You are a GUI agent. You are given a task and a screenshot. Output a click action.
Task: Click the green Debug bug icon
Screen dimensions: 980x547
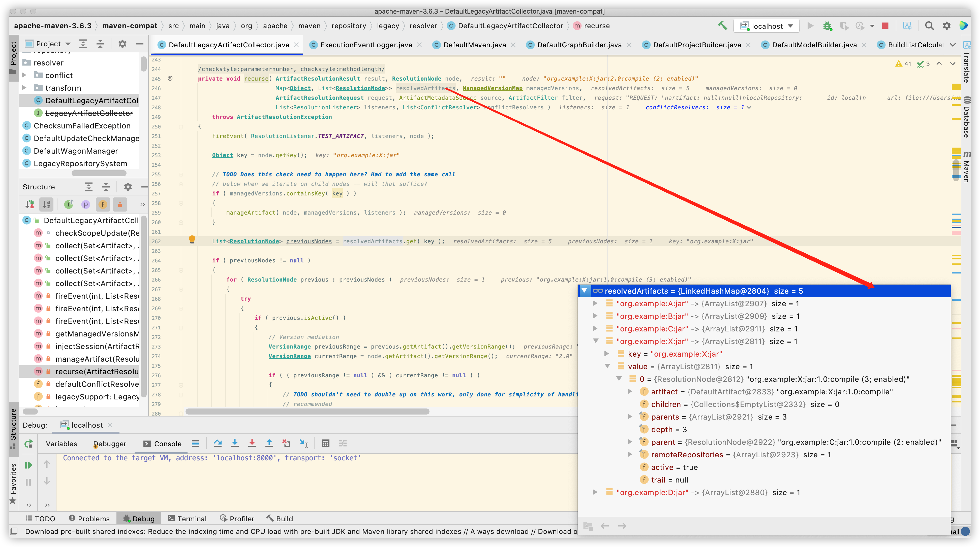827,26
